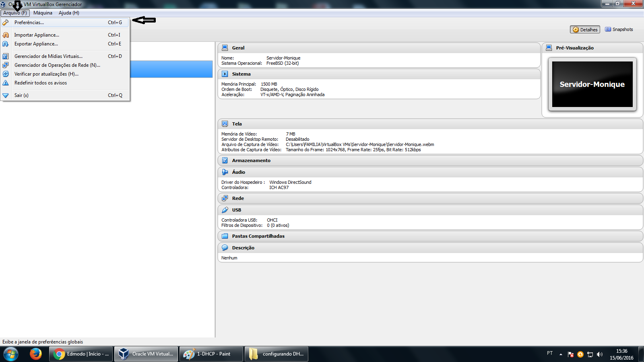Open the Windows Start button
The height and width of the screenshot is (362, 644).
pos(10,354)
